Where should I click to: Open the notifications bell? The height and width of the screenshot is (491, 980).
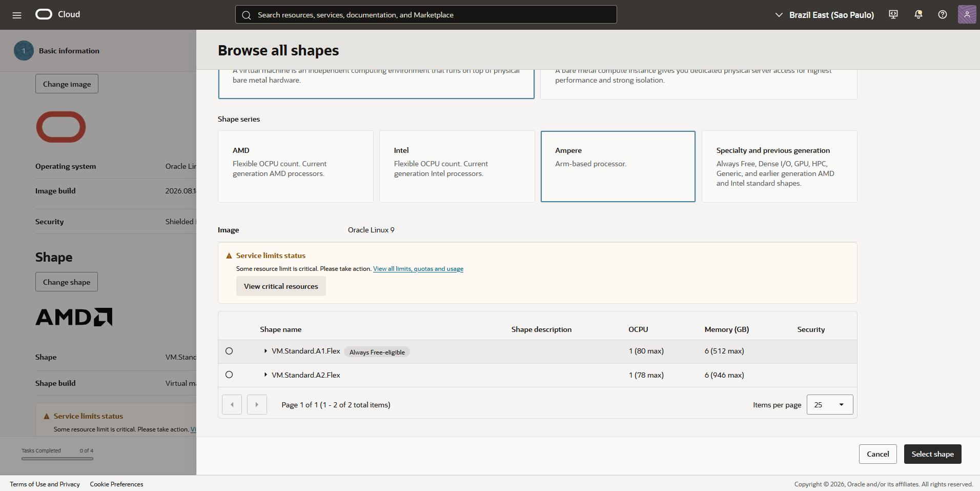(918, 14)
